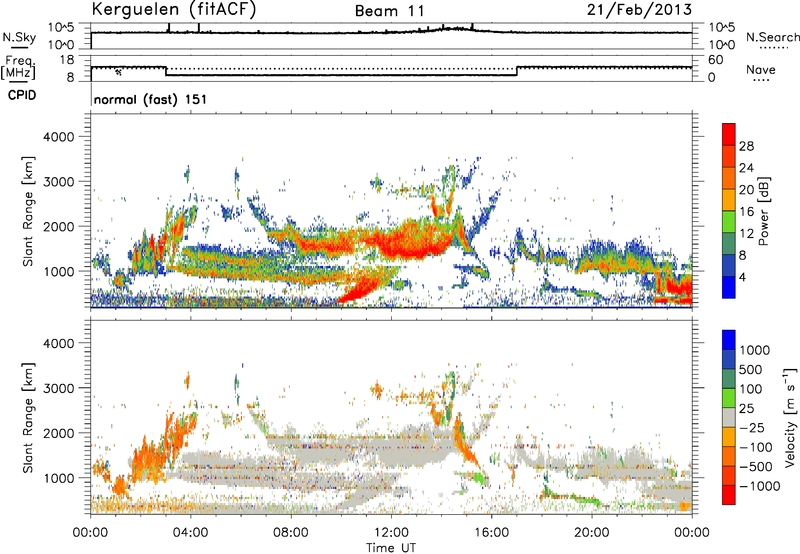Screen dimensions: 800x554
Task: Pick gray Velocity segment between 25 and -25
Action: (x=729, y=417)
